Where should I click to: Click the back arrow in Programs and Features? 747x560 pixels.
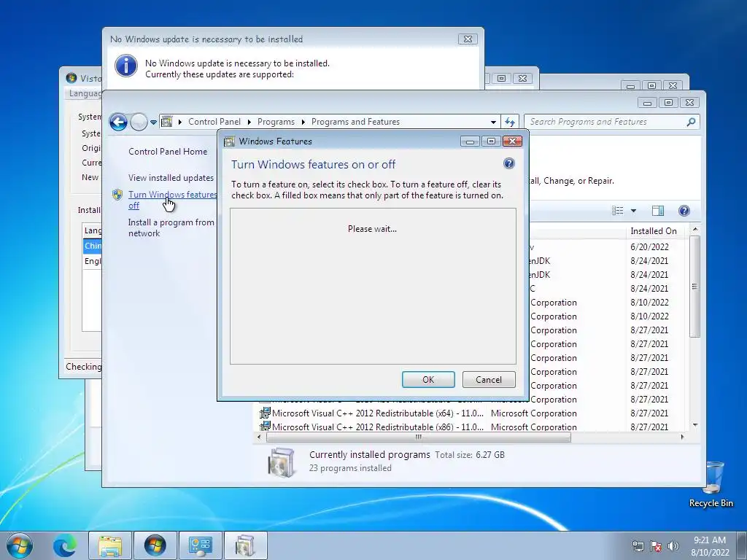coord(118,122)
